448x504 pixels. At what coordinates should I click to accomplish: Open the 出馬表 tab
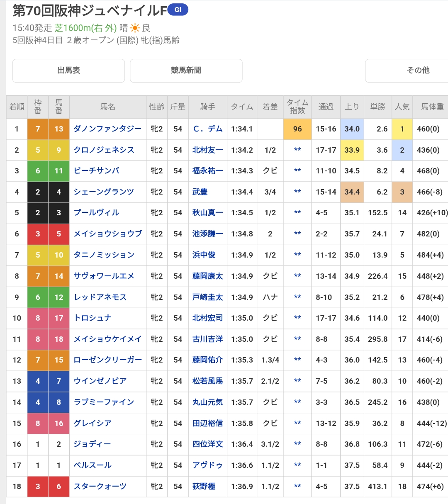pyautogui.click(x=68, y=71)
